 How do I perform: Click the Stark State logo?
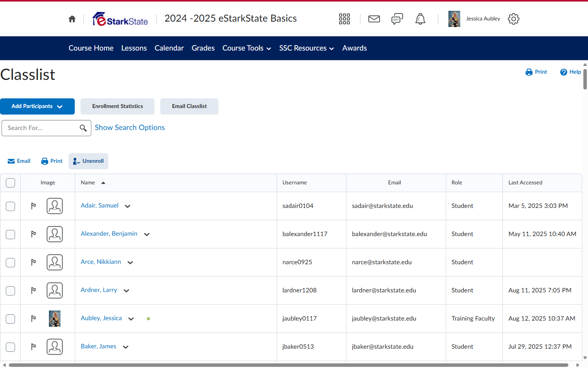tap(120, 19)
